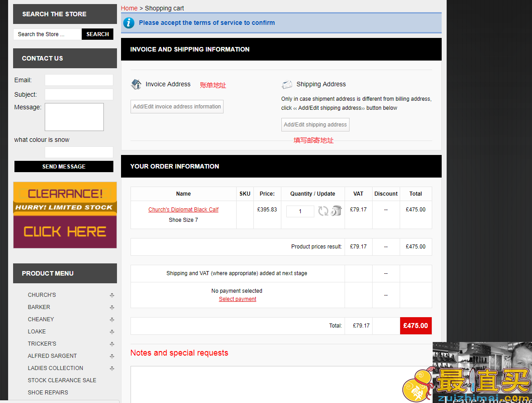Click the red £475.00 total
The image size is (532, 403).
pyautogui.click(x=415, y=326)
